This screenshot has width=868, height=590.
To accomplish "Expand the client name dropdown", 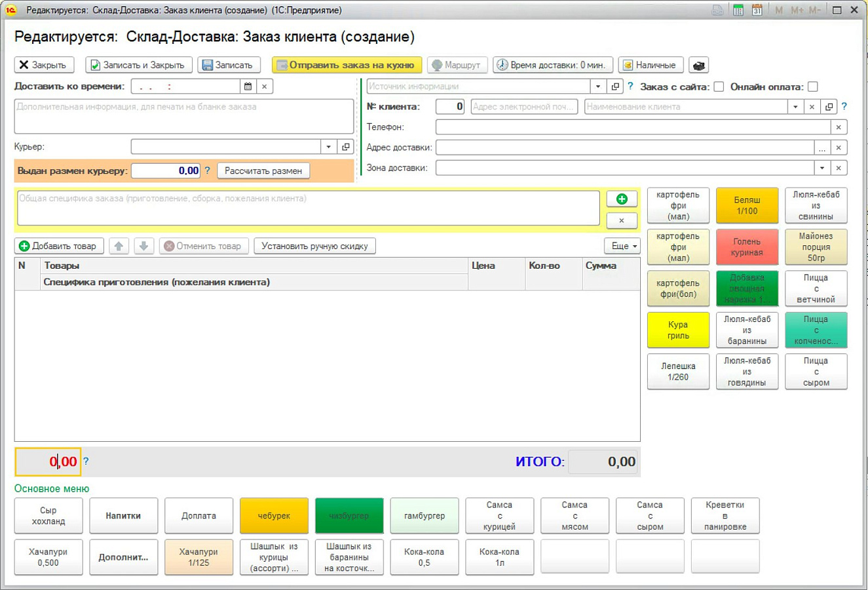I will (795, 107).
